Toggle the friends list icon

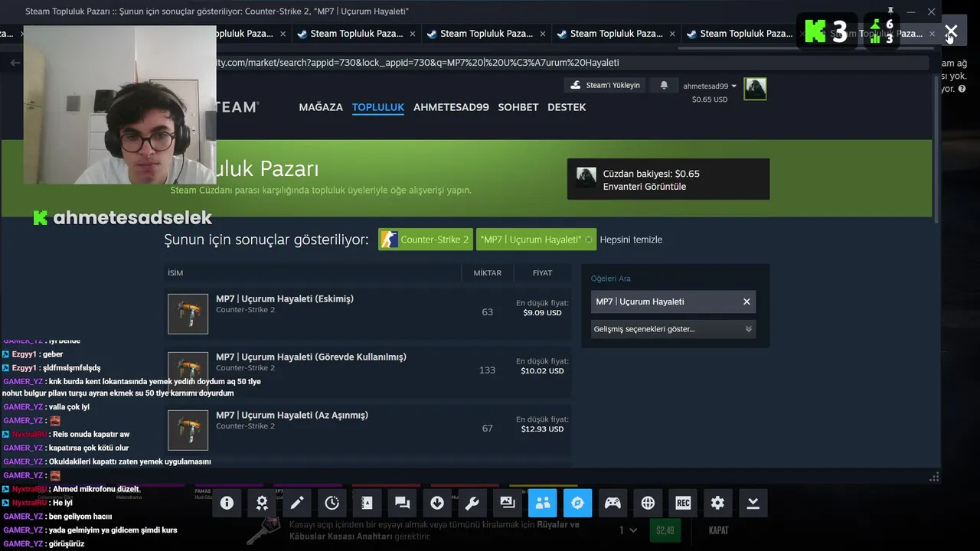click(x=543, y=503)
